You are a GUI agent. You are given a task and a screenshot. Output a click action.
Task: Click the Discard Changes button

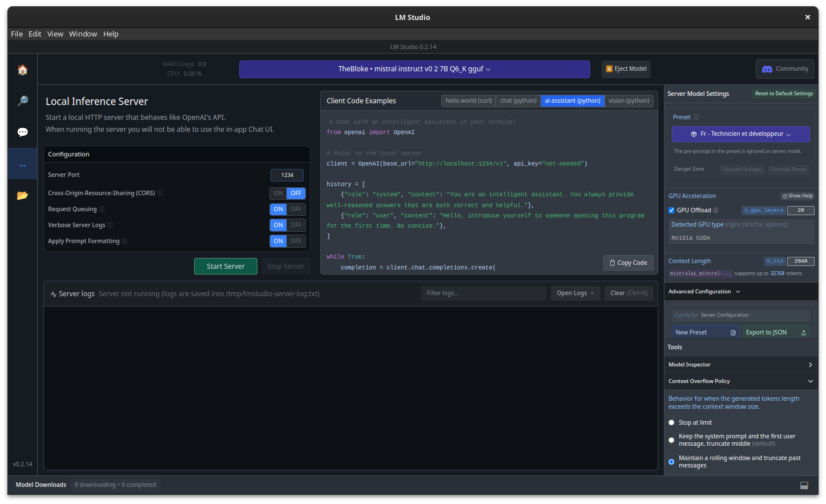click(742, 170)
